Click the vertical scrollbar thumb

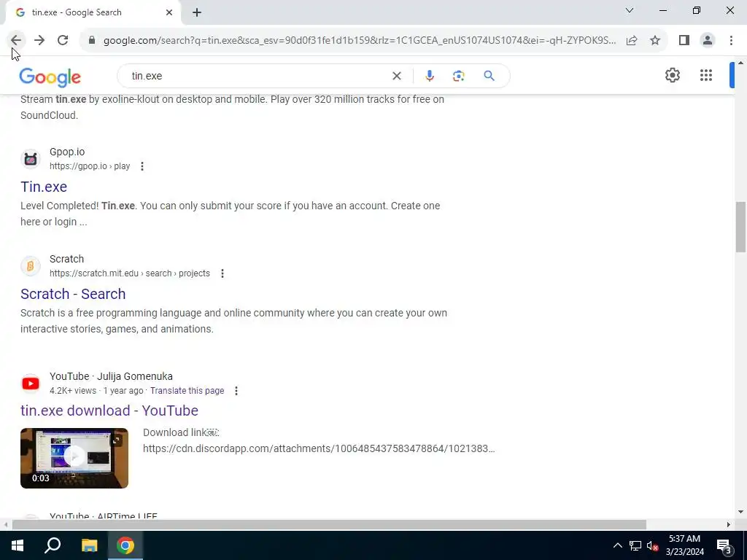pos(740,227)
